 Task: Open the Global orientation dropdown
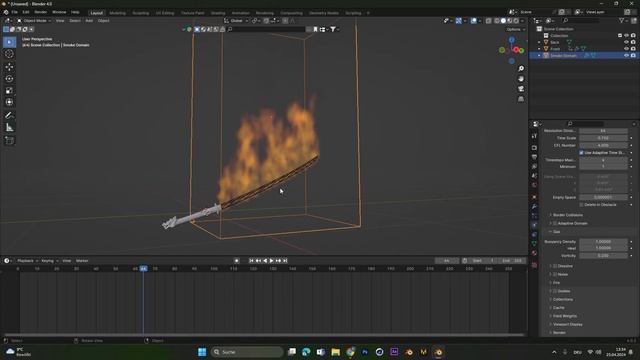[x=236, y=20]
